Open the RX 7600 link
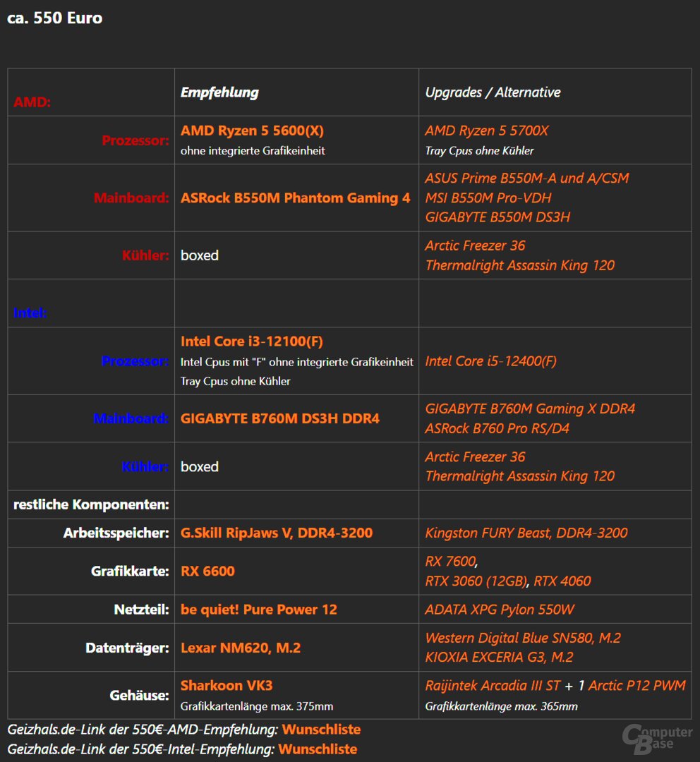This screenshot has height=762, width=700. point(450,562)
